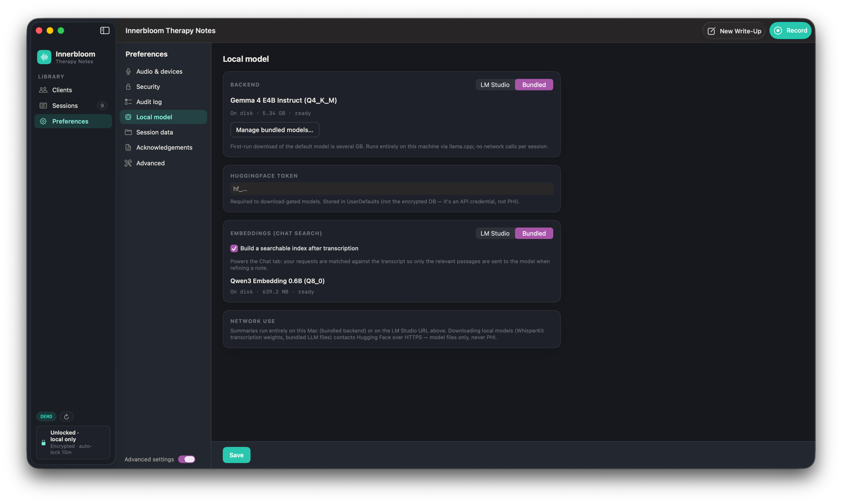Viewport: 842px width, 504px height.
Task: Click the Innerbloom waveform logo
Action: [44, 57]
